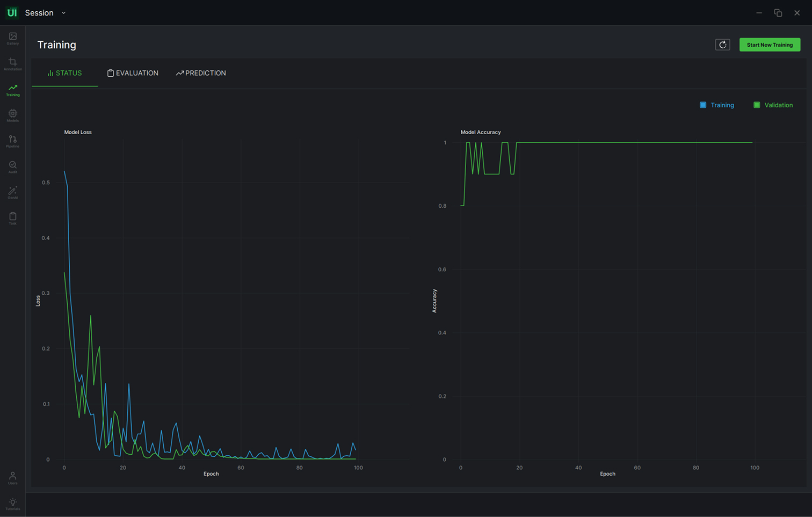Viewport: 812px width, 517px height.
Task: Expand the Session dropdown chevron
Action: tap(63, 13)
